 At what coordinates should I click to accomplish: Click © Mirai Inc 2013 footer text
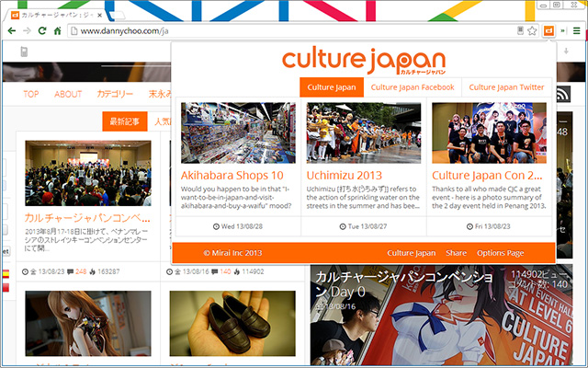coord(232,253)
